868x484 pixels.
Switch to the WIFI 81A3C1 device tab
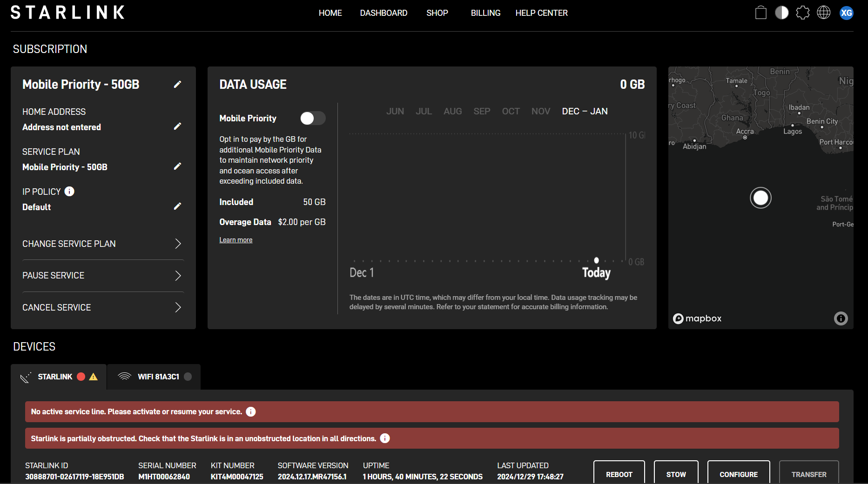[x=154, y=377]
